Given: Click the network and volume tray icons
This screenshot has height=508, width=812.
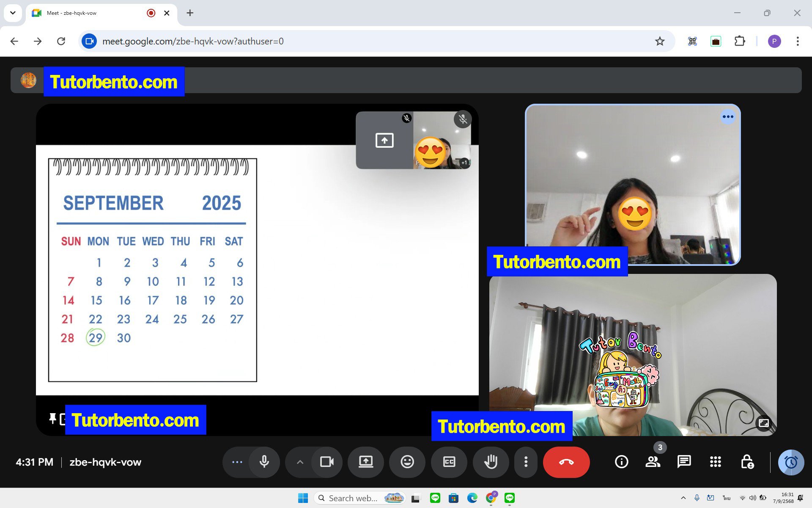Looking at the screenshot, I should click(x=753, y=498).
